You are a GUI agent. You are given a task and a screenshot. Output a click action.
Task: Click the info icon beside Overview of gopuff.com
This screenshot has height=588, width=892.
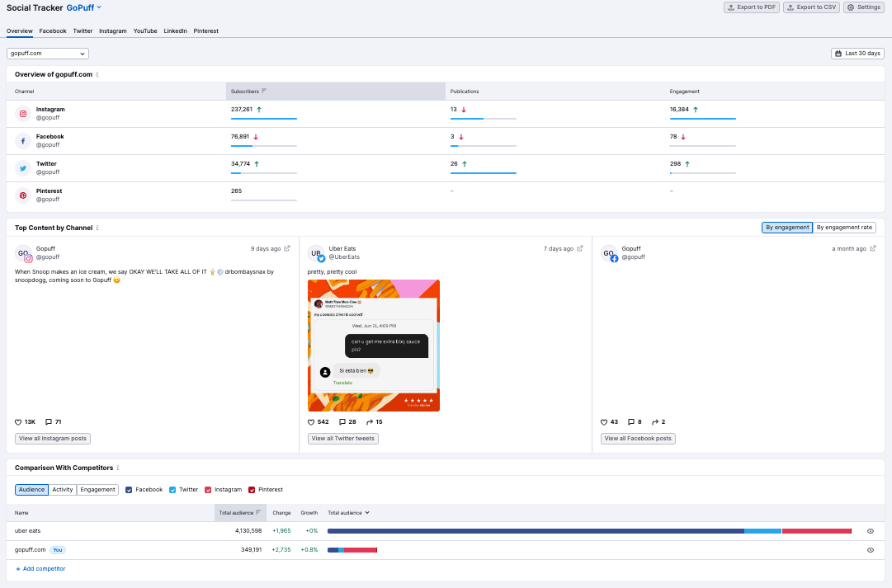[x=98, y=74]
